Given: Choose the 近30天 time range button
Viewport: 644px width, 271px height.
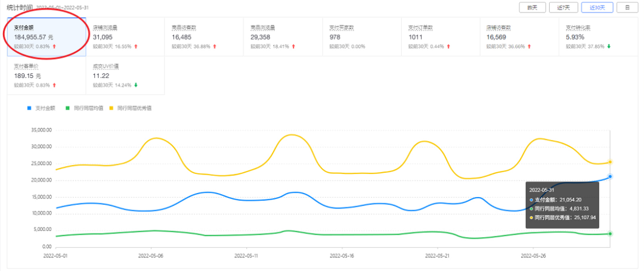Looking at the screenshot, I should point(597,7).
